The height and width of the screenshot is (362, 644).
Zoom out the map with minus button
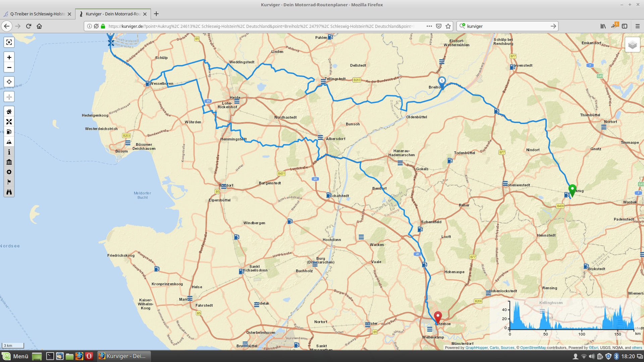coord(9,67)
